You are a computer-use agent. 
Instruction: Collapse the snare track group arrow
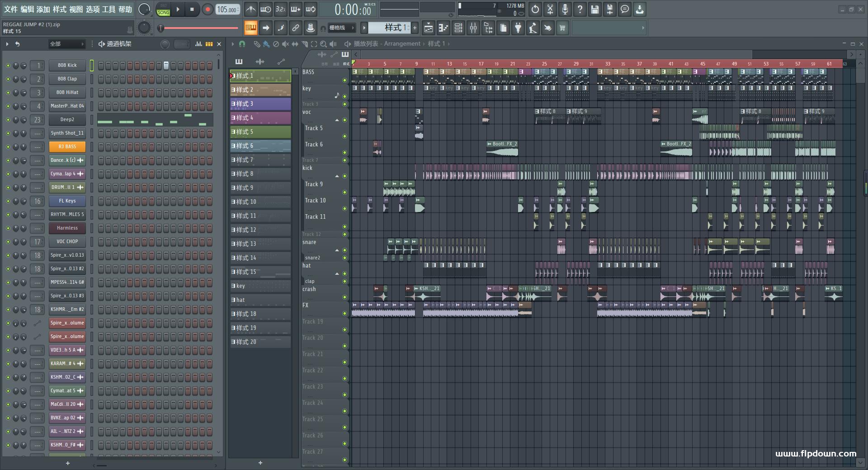337,250
